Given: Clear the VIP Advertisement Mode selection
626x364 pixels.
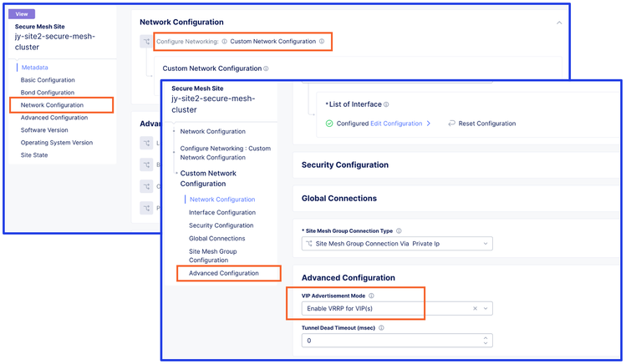Looking at the screenshot, I should pos(475,308).
